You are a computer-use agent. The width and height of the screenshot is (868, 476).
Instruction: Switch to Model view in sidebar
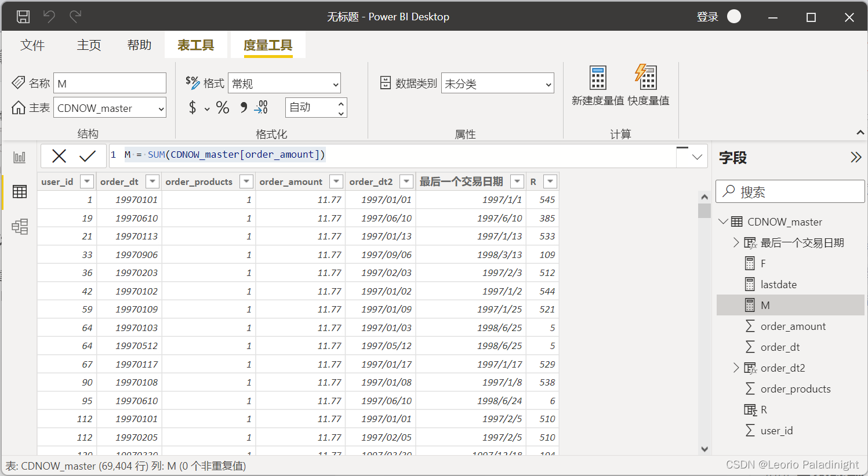tap(20, 227)
